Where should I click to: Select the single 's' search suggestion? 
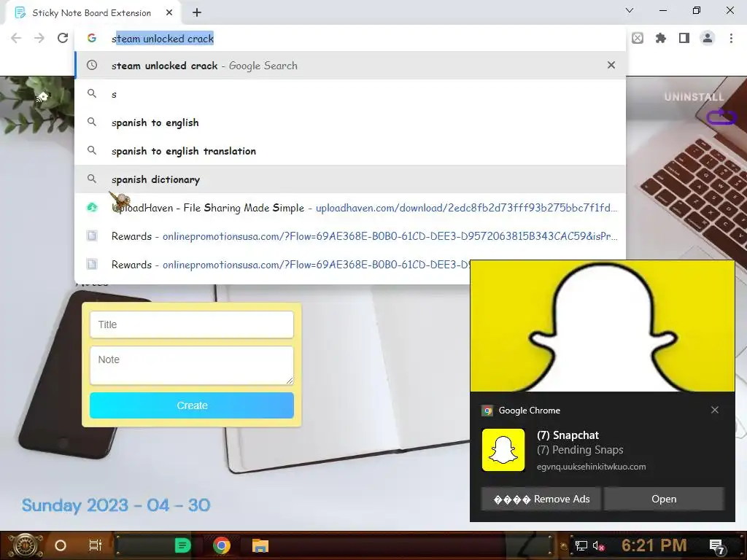coord(350,94)
